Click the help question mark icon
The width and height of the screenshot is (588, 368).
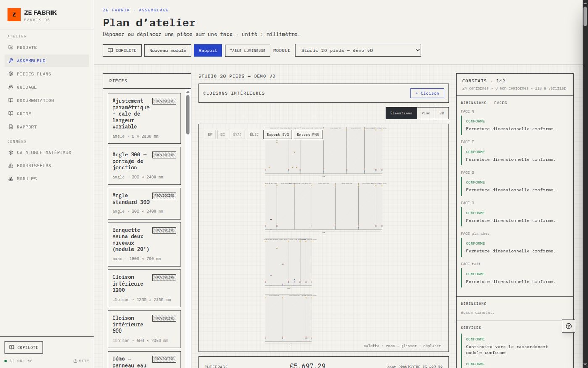[568, 326]
